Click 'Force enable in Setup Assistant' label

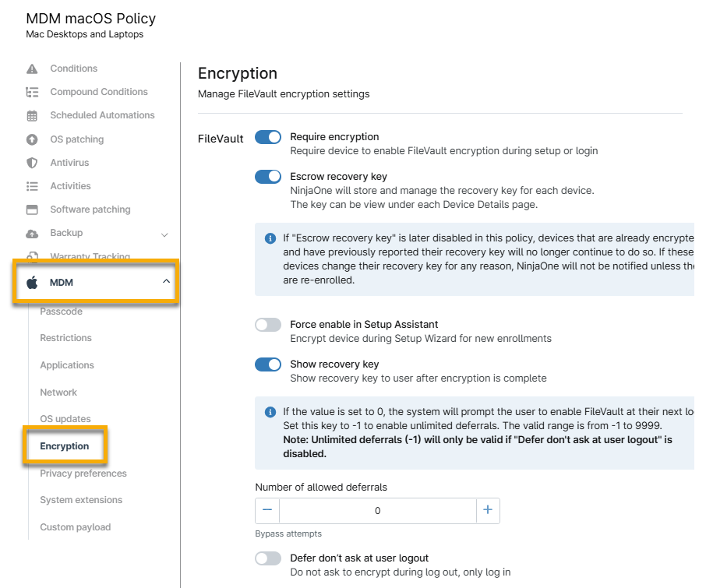[x=364, y=324]
